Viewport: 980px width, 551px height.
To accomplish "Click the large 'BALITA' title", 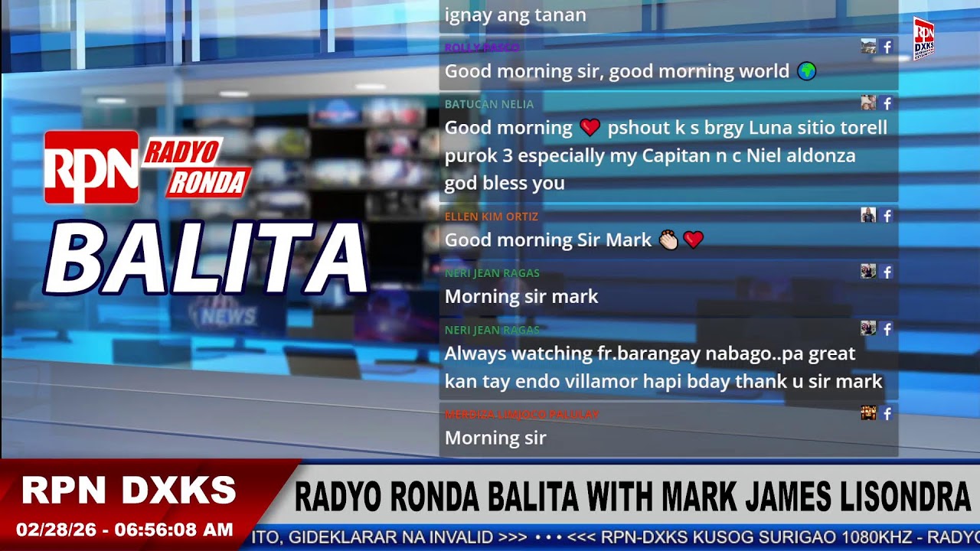I will pos(207,259).
